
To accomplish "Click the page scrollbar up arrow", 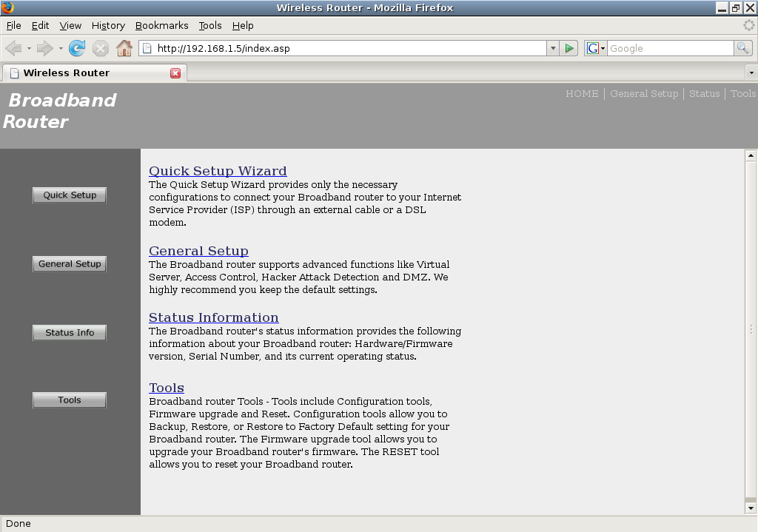I will pyautogui.click(x=751, y=155).
